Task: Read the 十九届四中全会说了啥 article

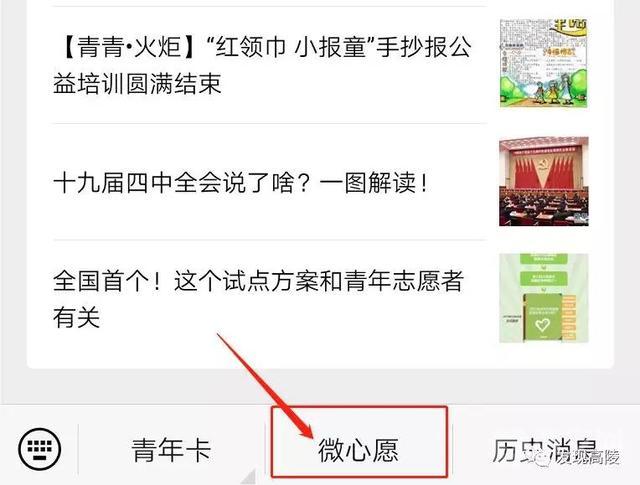Action: click(241, 182)
